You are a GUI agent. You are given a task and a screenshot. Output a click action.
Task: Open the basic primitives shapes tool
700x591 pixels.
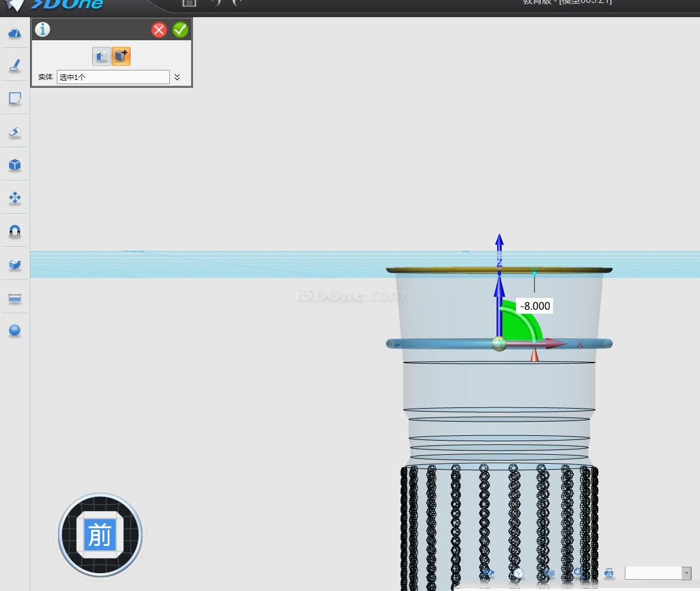pos(15,33)
